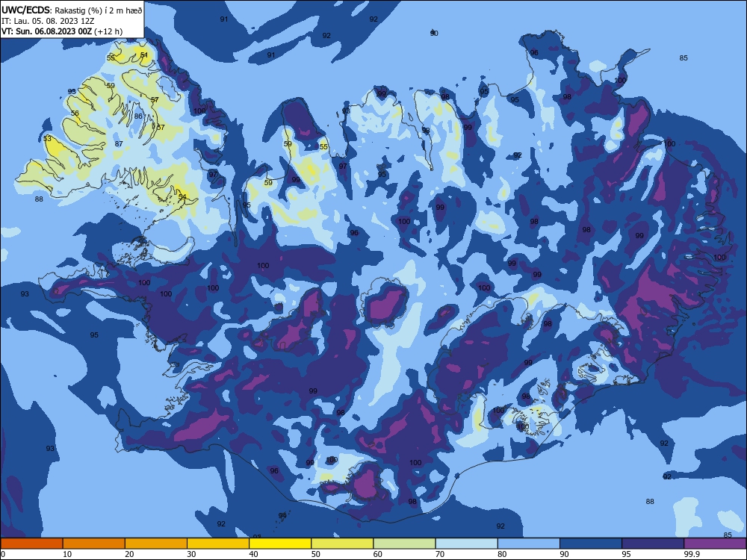Click the humidity value '86' on the map
Viewport: 747px width, 560px height.
point(138,116)
